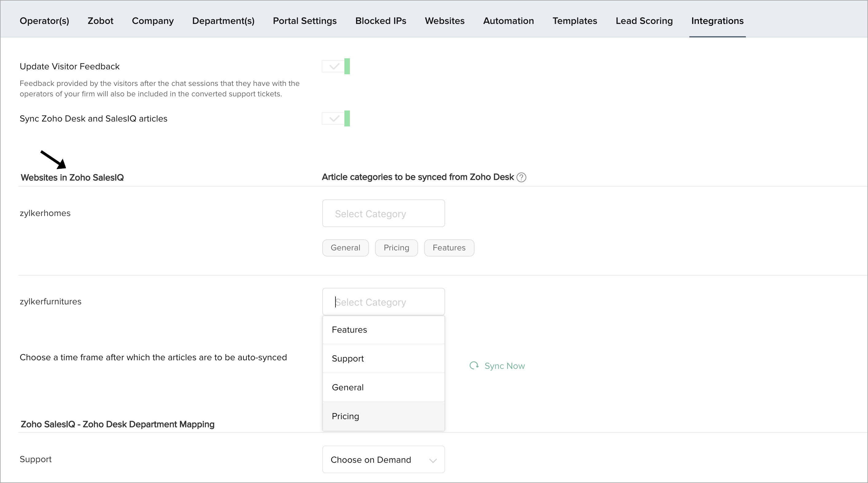Click the help icon beside Article categories
868x483 pixels.
tap(521, 177)
